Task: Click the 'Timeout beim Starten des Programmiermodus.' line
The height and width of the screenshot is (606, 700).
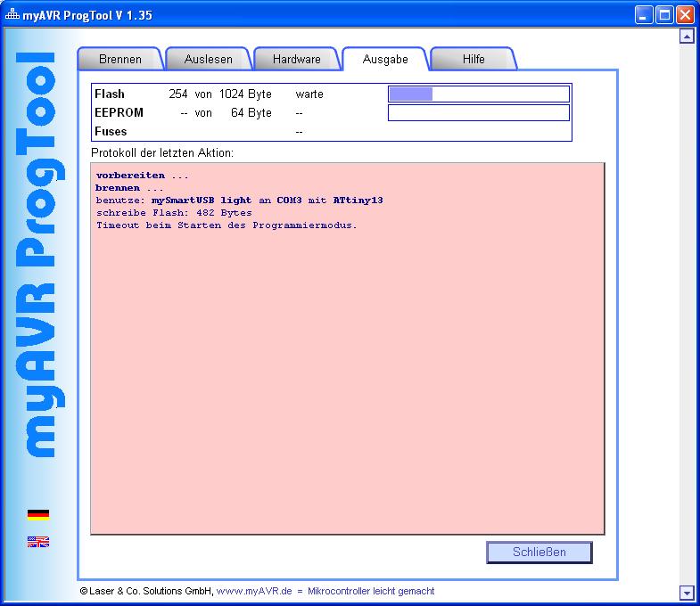Action: [x=226, y=225]
